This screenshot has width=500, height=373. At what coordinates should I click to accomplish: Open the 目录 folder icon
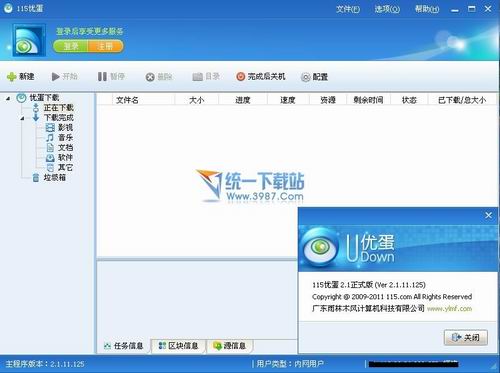pyautogui.click(x=198, y=77)
